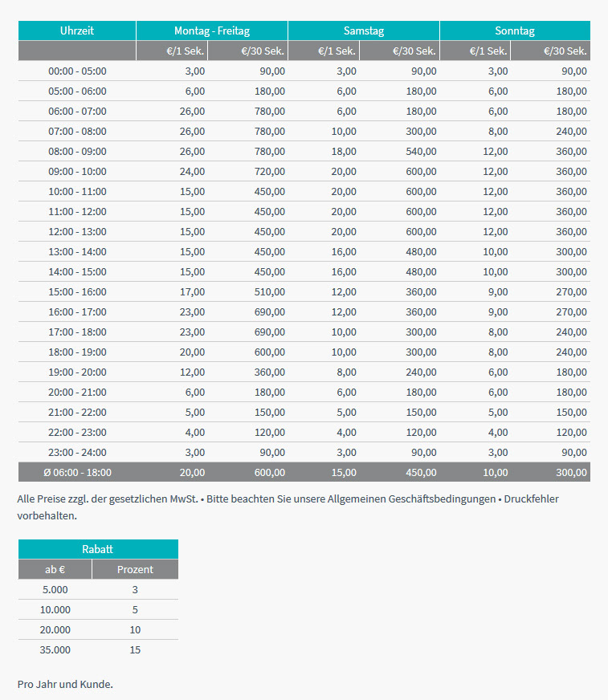
Task: Click the Samstag column header
Action: [364, 31]
